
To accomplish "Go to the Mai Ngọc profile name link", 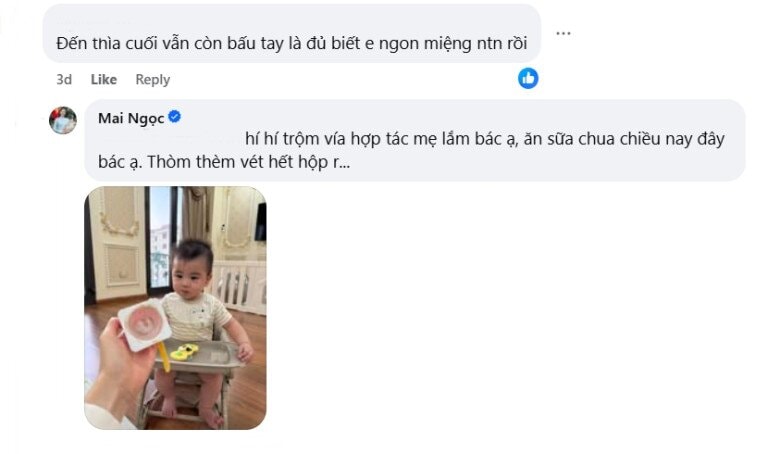I will point(130,118).
